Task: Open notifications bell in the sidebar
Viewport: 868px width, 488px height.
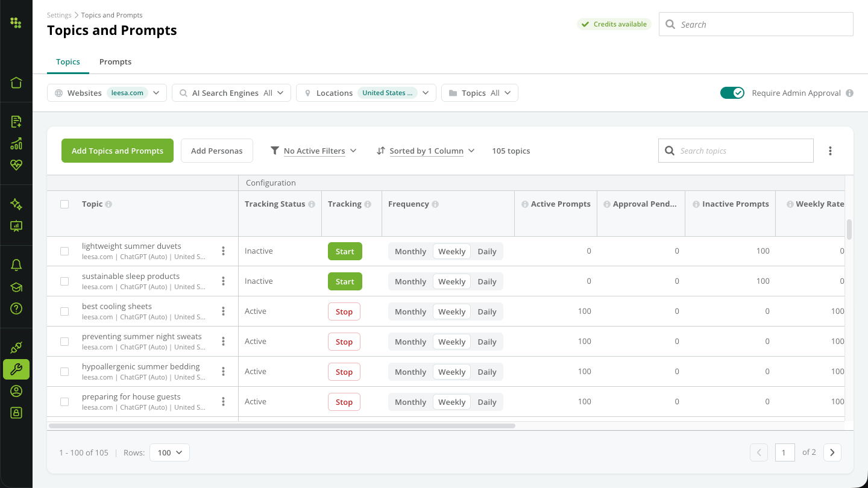Action: point(16,265)
